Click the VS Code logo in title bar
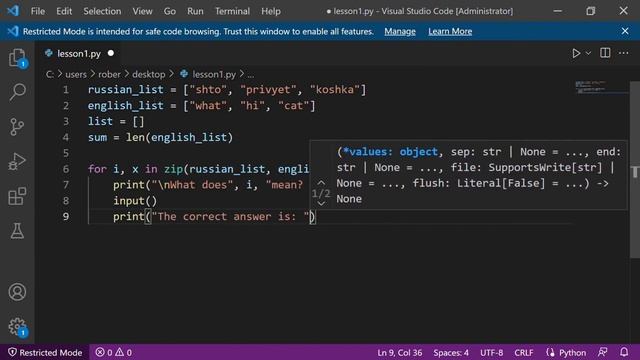 [13, 11]
